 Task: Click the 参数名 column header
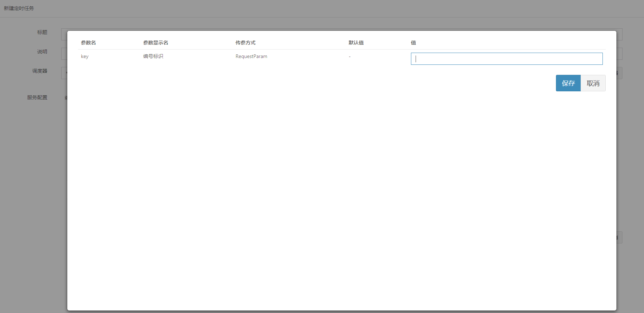[88, 43]
